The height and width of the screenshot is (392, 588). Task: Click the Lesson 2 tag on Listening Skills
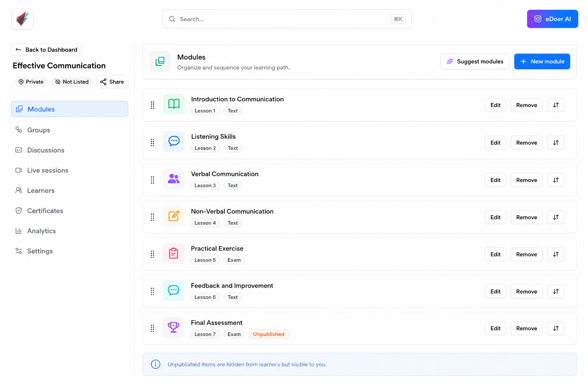point(205,148)
